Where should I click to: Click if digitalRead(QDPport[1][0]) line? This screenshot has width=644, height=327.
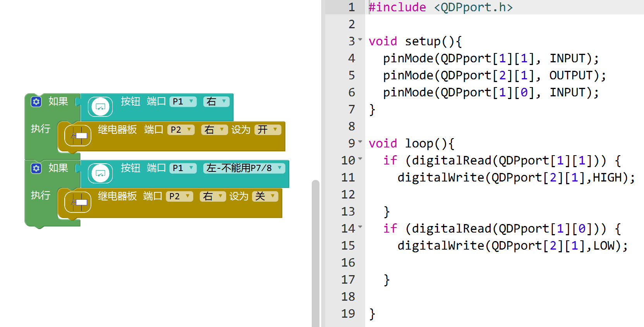(502, 229)
